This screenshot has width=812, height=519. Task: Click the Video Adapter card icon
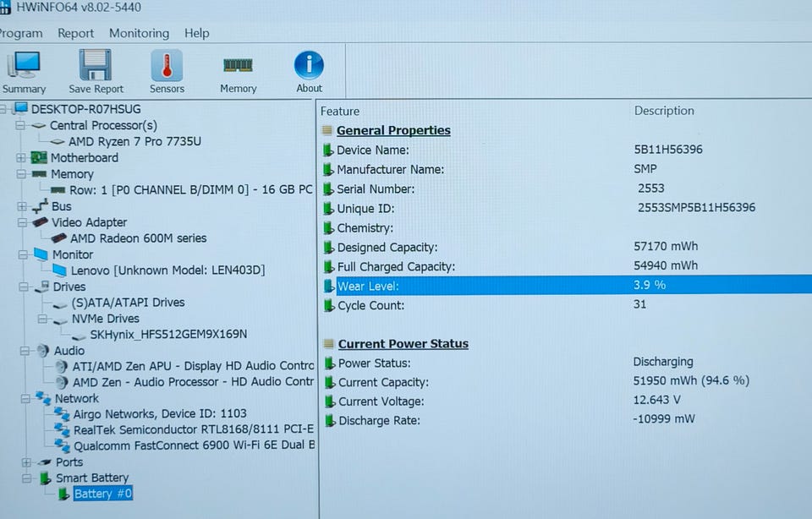[x=40, y=222]
